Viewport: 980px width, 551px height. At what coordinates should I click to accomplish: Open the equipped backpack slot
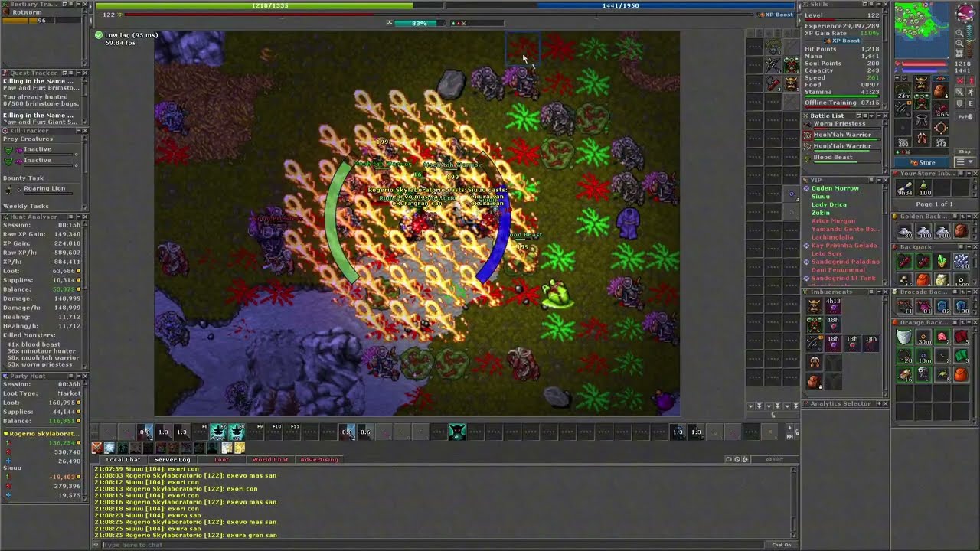pos(941,91)
